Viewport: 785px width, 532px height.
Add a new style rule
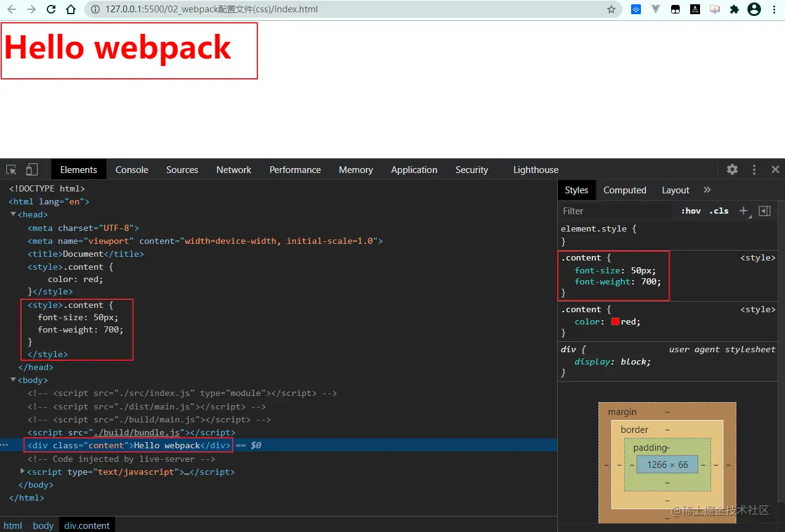coord(744,211)
